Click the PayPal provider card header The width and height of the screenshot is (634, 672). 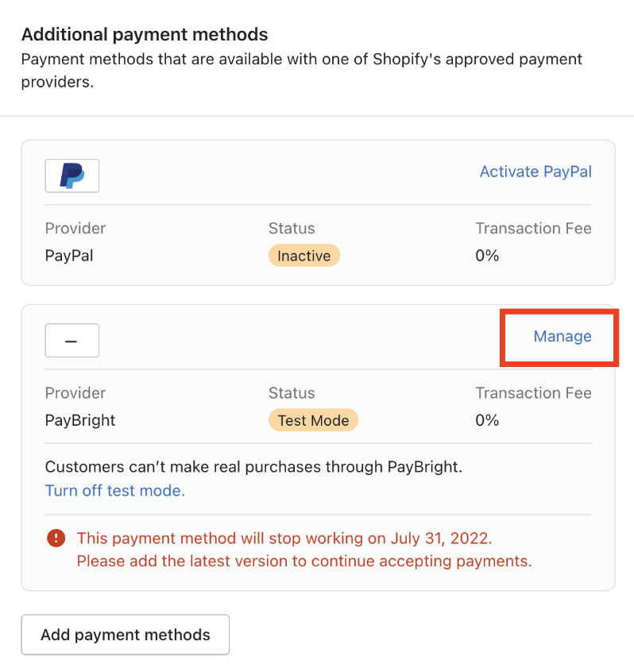click(318, 176)
